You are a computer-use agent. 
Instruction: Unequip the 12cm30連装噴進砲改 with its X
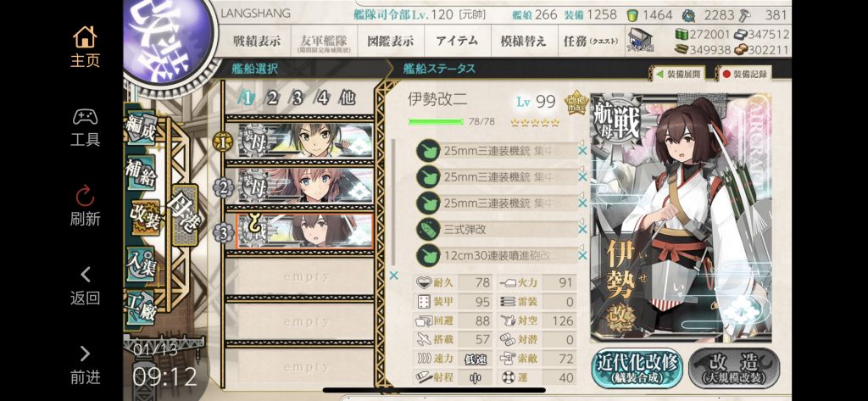[x=582, y=255]
